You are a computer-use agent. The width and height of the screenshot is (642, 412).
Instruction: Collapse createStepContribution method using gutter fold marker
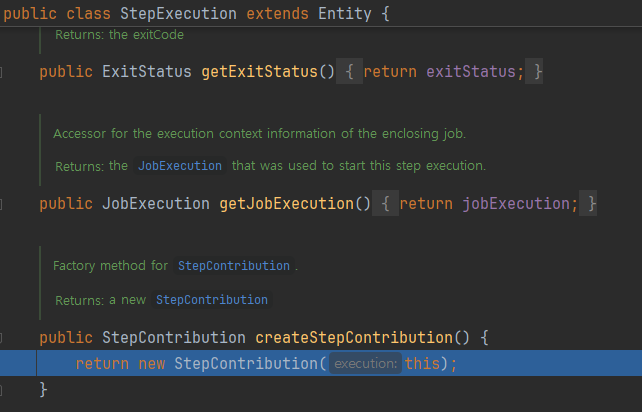[1, 338]
